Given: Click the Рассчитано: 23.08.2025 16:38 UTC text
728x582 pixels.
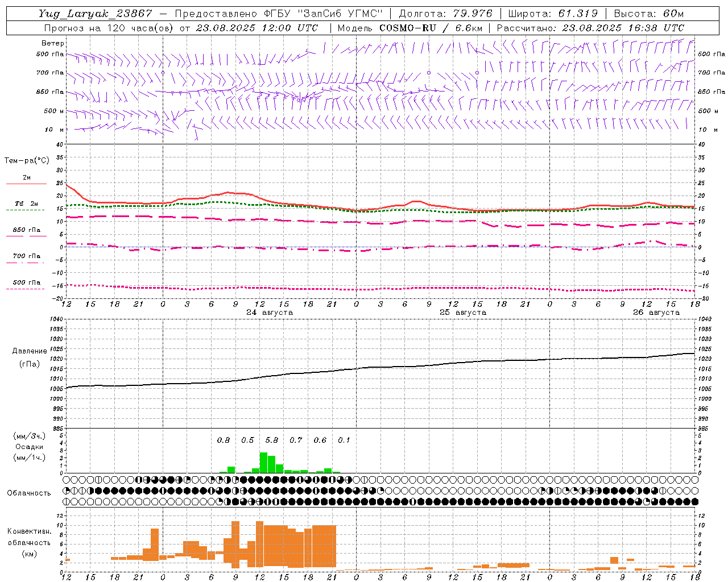Looking at the screenshot, I should click(590, 28).
